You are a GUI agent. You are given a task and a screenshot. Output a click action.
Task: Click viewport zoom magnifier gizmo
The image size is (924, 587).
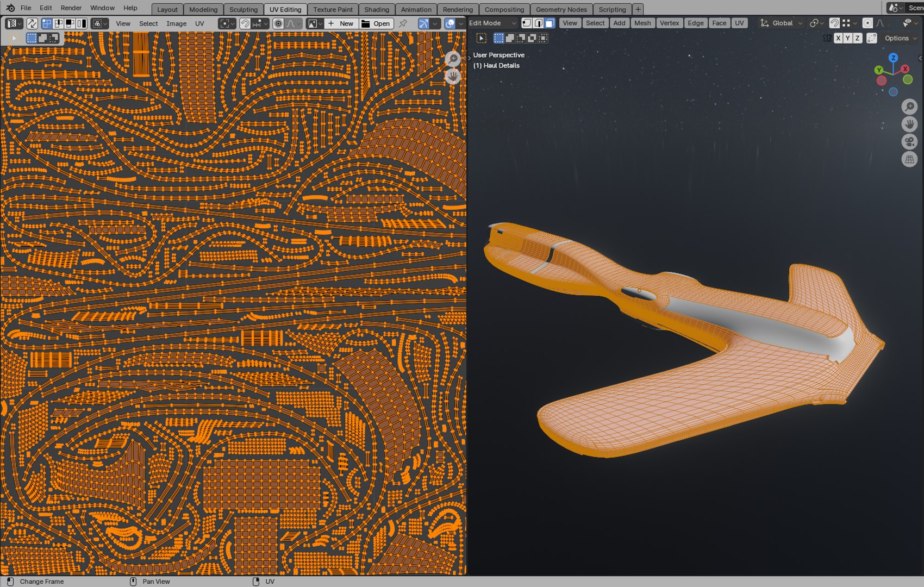point(909,107)
